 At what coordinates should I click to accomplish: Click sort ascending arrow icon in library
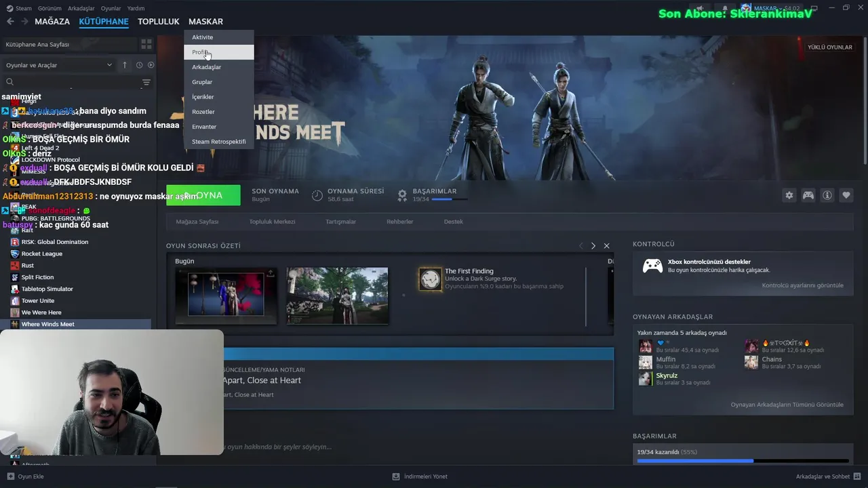[125, 65]
